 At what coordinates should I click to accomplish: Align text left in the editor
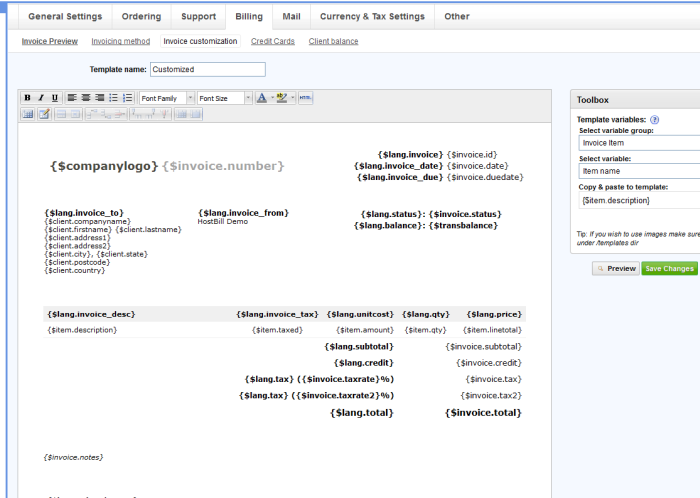pos(72,98)
